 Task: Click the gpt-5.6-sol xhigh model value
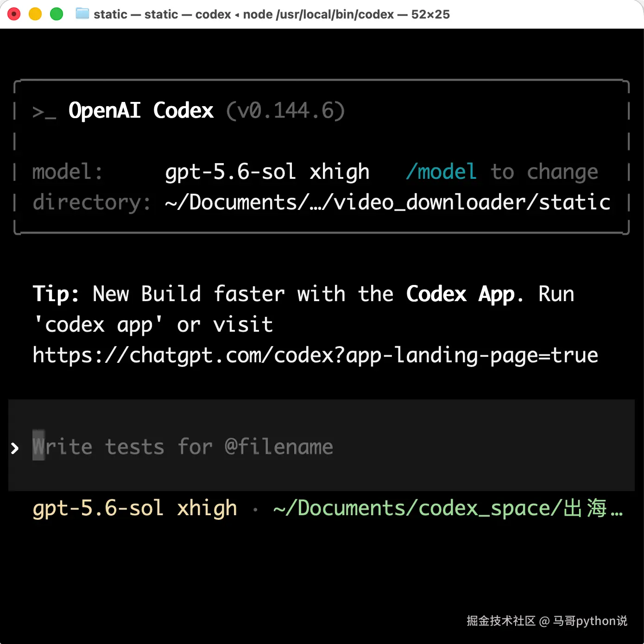tap(267, 172)
